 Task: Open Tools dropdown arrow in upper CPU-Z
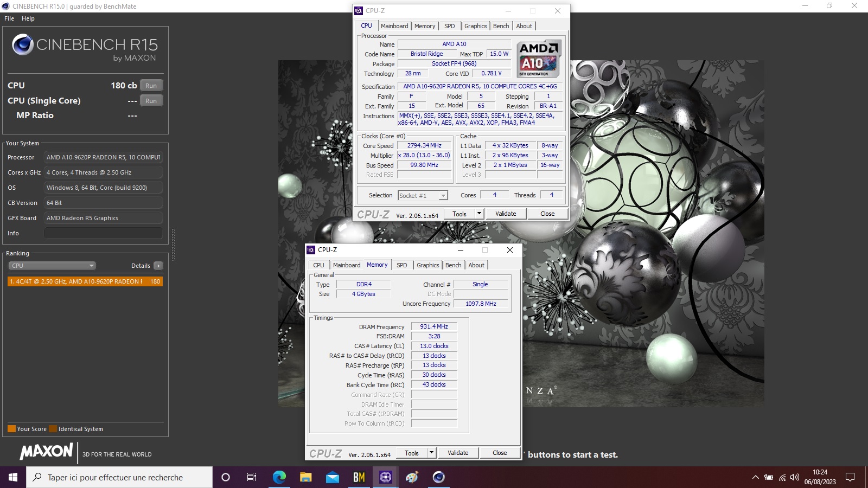(x=479, y=214)
